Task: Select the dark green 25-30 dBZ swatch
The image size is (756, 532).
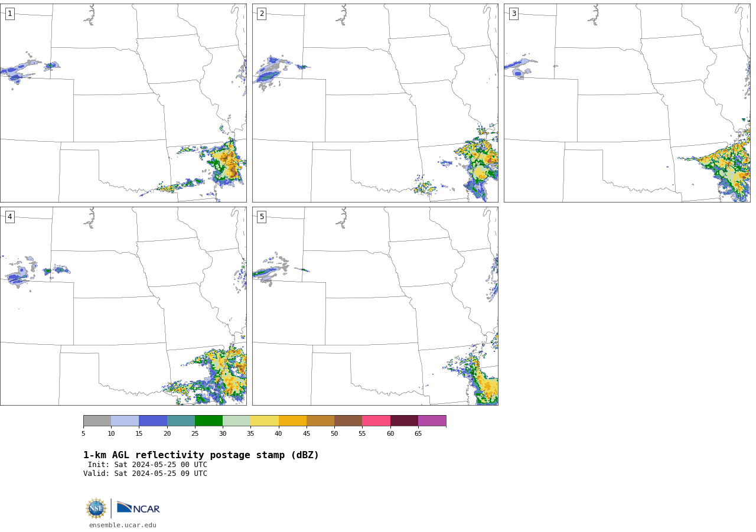Action: point(208,420)
